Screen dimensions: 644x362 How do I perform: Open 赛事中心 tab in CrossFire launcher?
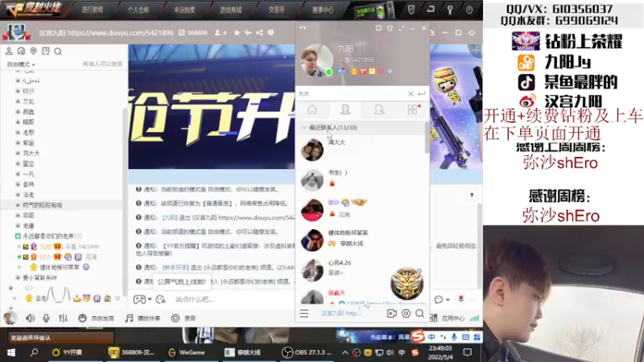coord(323,10)
